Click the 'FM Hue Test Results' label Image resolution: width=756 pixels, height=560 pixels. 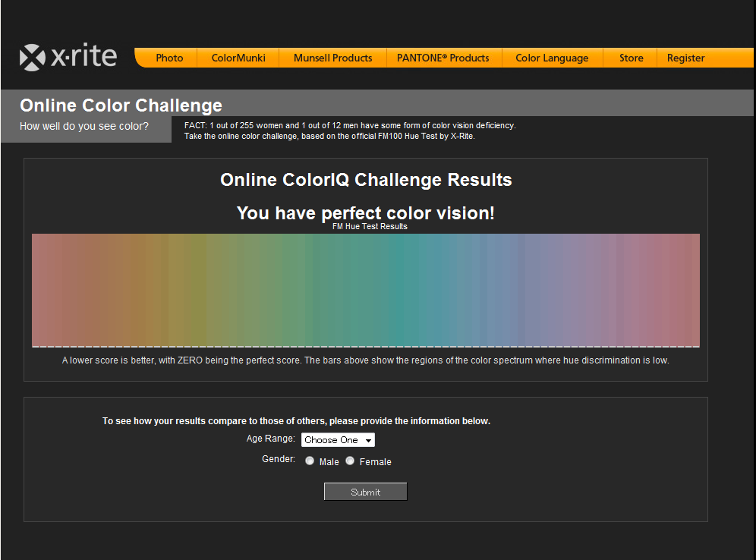pos(370,227)
